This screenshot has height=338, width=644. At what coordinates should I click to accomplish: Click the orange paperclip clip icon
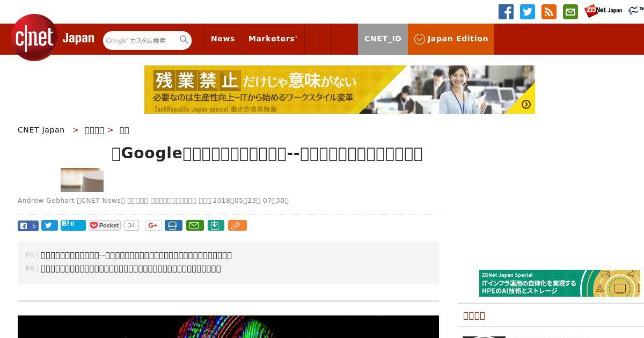(237, 226)
